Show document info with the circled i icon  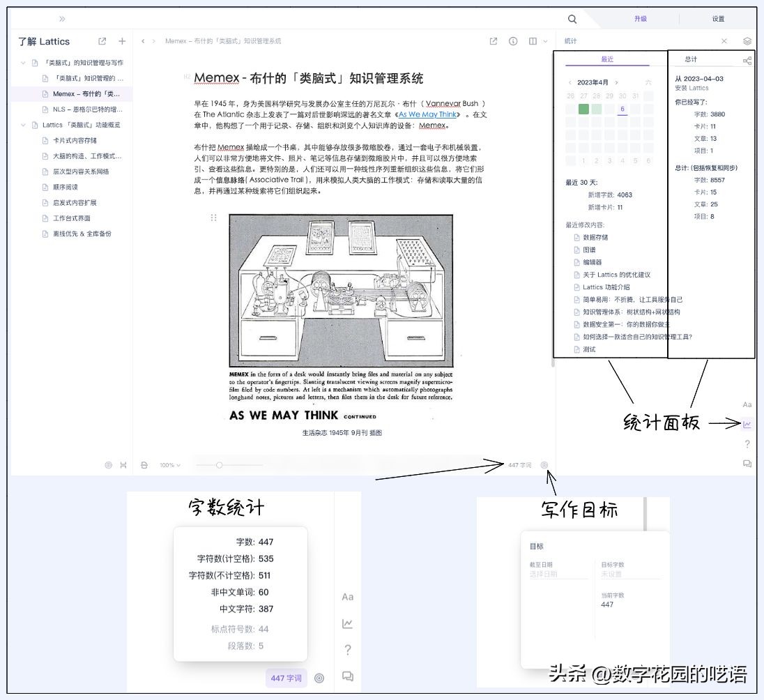513,41
